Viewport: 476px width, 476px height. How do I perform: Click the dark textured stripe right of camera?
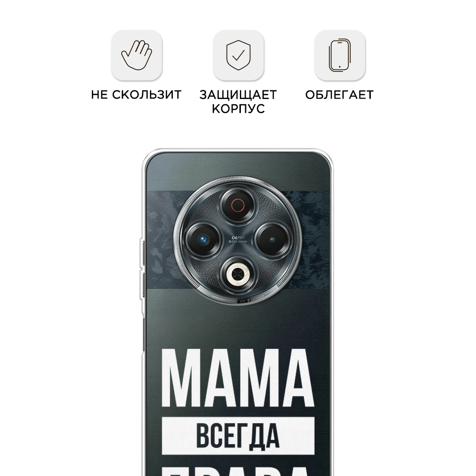pyautogui.click(x=313, y=239)
